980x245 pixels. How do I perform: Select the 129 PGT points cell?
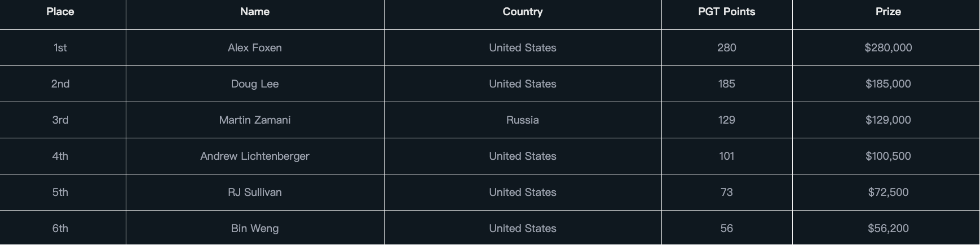(726, 120)
